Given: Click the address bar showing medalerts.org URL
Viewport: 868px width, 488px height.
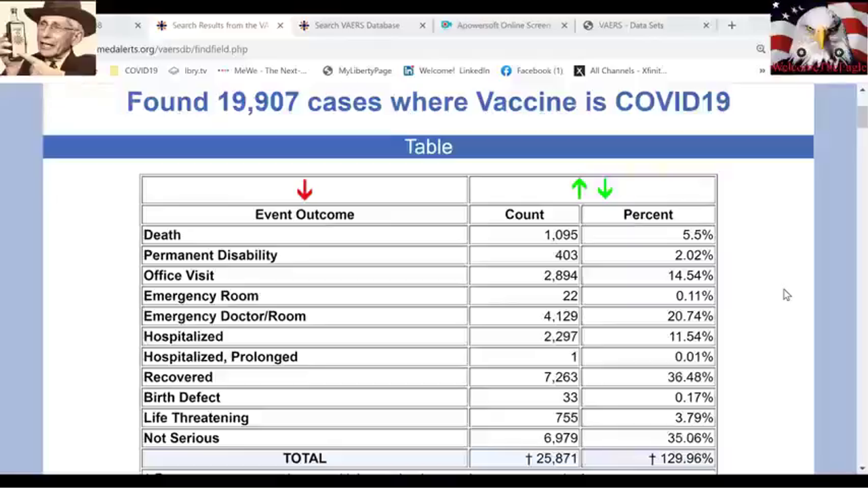Looking at the screenshot, I should click(407, 49).
